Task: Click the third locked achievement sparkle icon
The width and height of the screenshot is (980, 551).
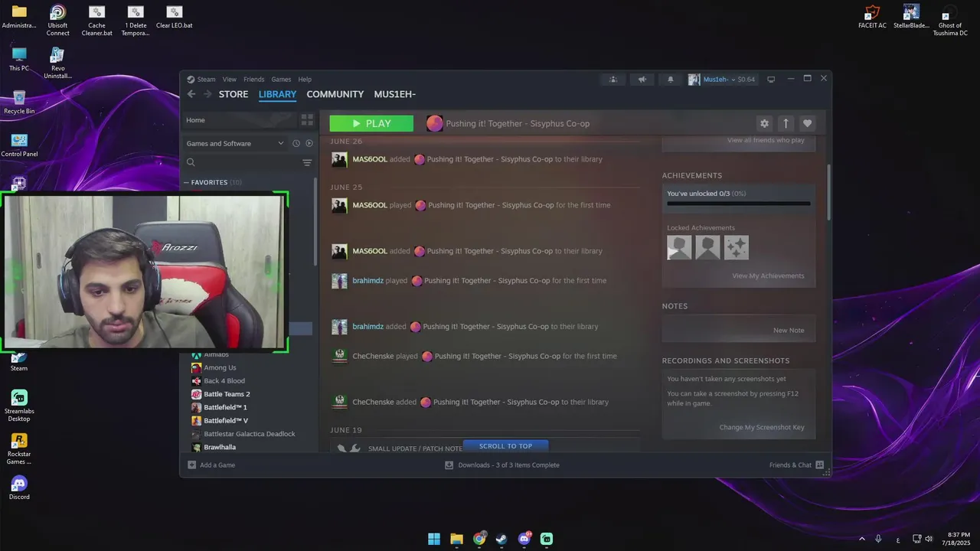Action: [737, 247]
